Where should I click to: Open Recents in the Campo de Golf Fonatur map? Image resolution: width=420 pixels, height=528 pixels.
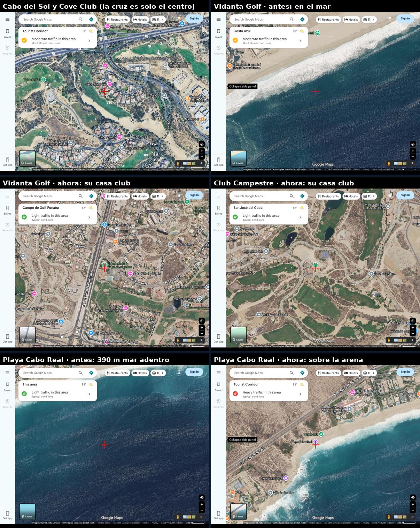7,227
